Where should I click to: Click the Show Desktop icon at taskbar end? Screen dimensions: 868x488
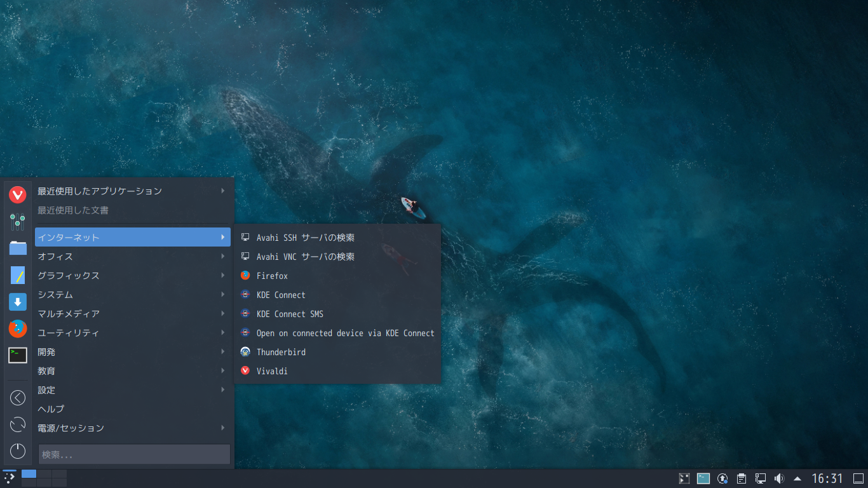(858, 478)
